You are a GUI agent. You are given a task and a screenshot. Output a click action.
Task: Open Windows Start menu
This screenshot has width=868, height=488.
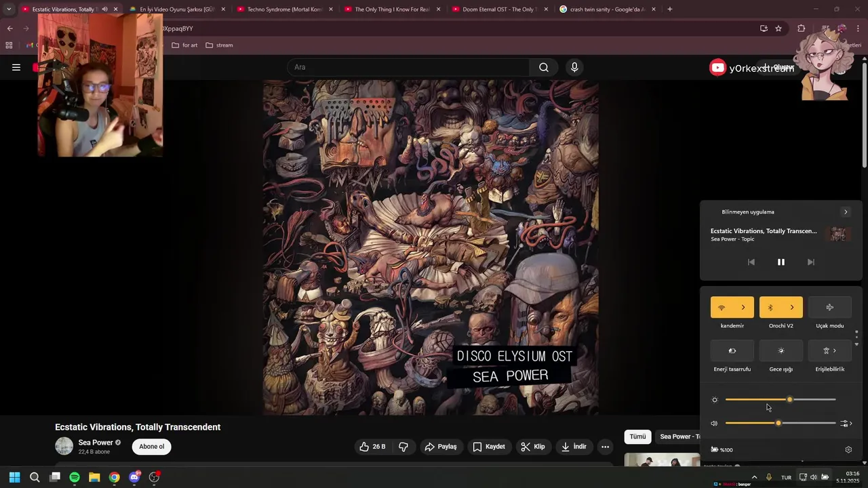14,477
